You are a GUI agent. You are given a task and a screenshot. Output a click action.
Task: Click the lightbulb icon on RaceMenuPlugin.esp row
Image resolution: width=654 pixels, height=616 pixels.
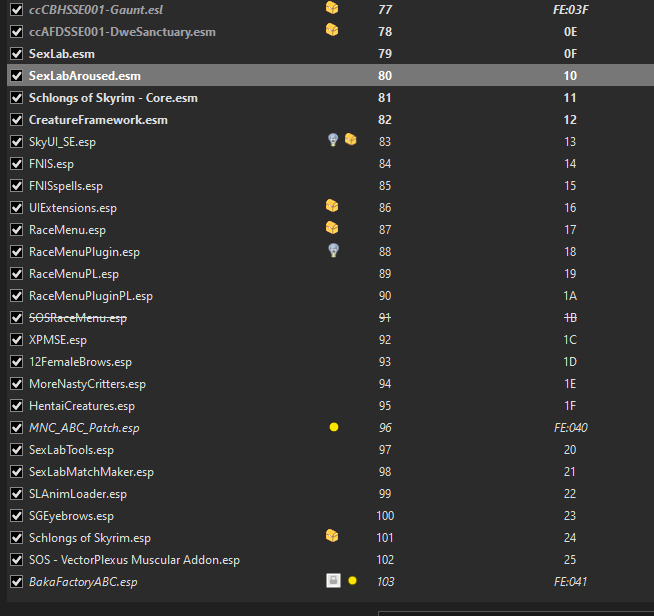coord(334,250)
